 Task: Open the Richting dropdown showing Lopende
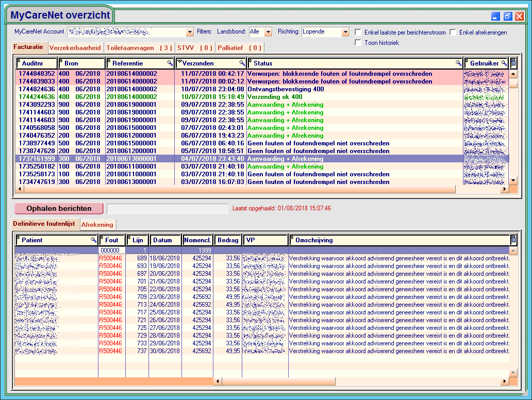[x=345, y=32]
